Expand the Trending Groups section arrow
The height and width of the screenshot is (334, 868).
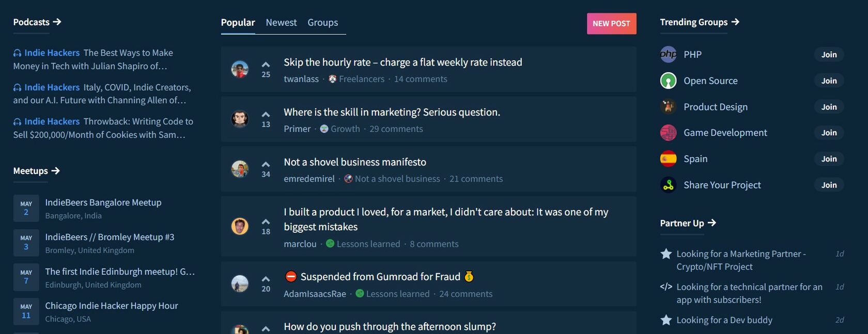[736, 22]
